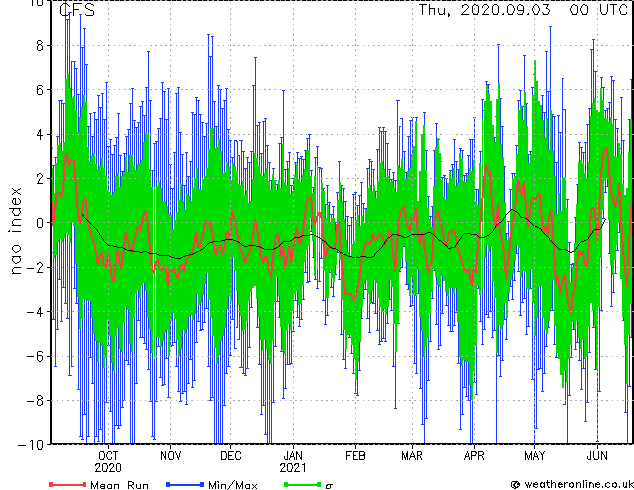Click the y-axis value 2
634x490 pixels.
40,179
